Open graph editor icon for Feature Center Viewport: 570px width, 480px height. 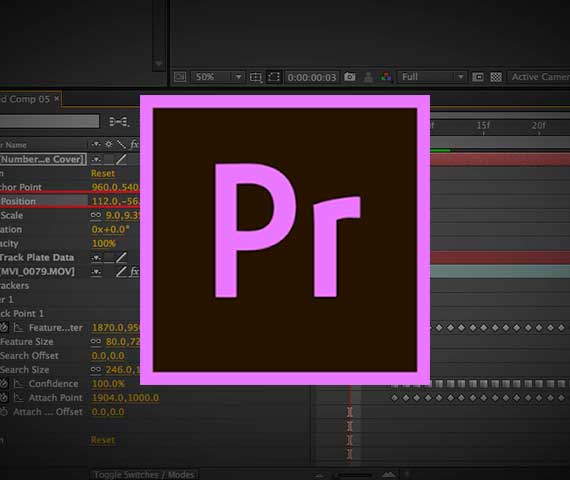pos(18,328)
